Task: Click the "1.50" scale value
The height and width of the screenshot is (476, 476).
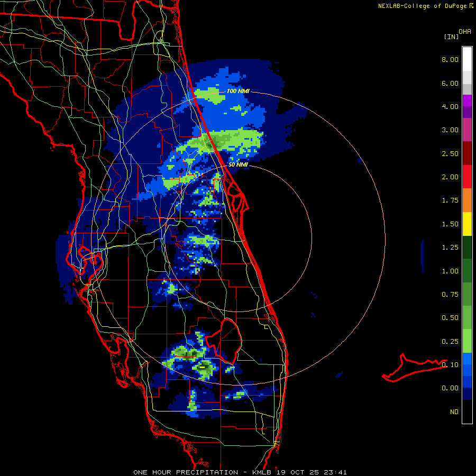Action: pyautogui.click(x=450, y=224)
